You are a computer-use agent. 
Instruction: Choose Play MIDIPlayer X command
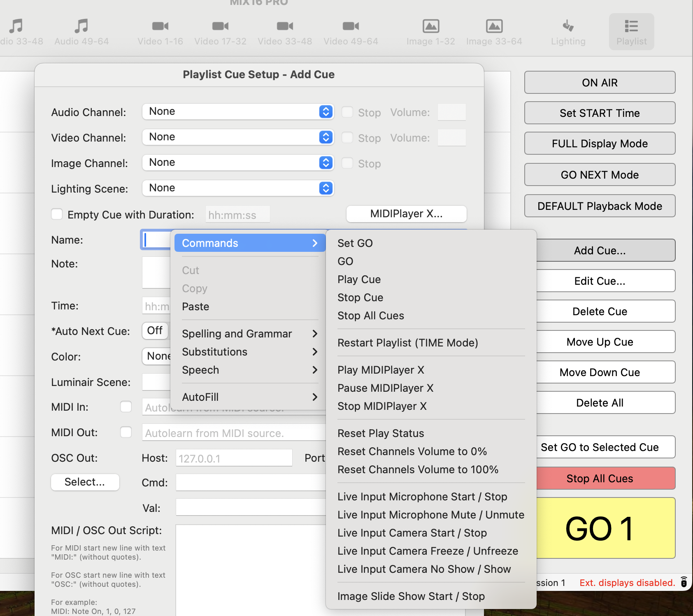pos(431,370)
